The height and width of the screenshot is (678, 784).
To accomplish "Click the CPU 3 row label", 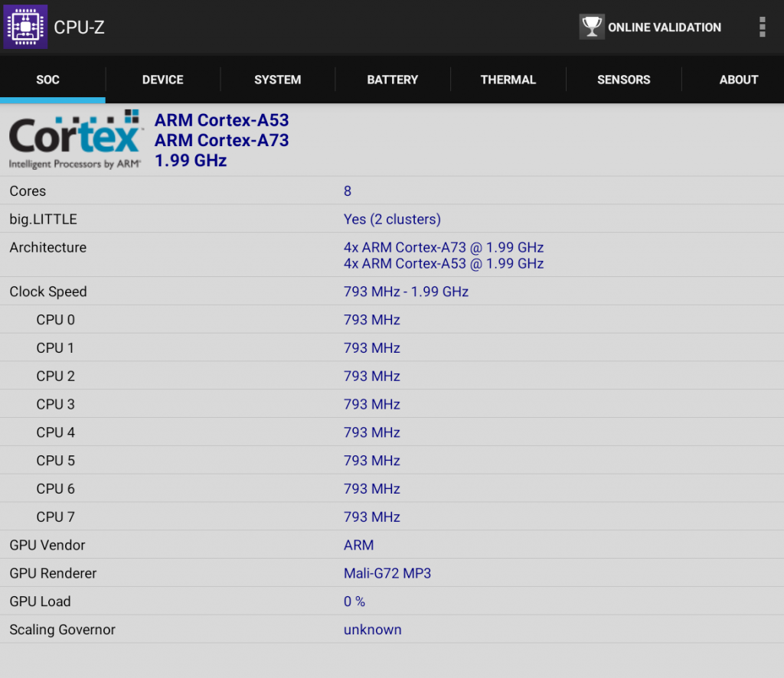I will point(55,404).
